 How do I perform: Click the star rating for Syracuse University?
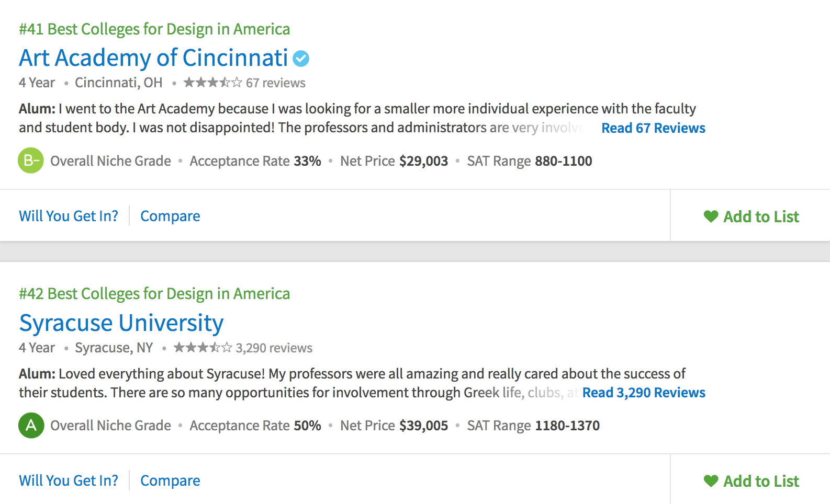(x=203, y=348)
